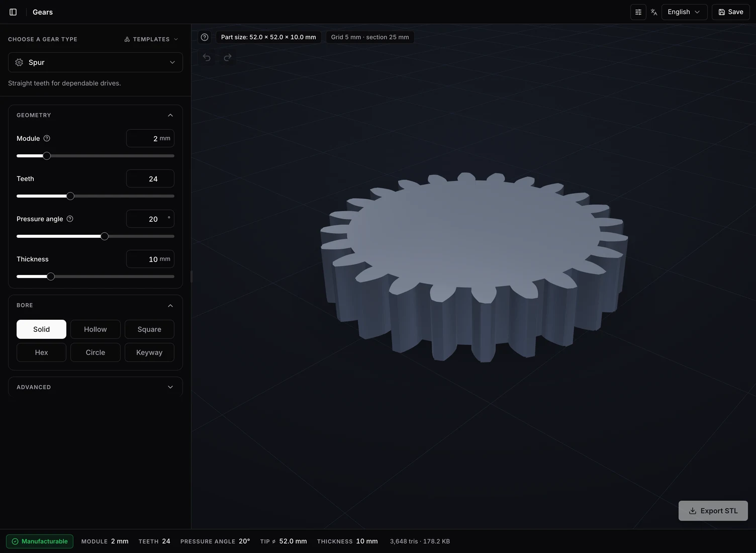This screenshot has height=553, width=756.
Task: Focus the Thickness value field
Action: tap(150, 259)
